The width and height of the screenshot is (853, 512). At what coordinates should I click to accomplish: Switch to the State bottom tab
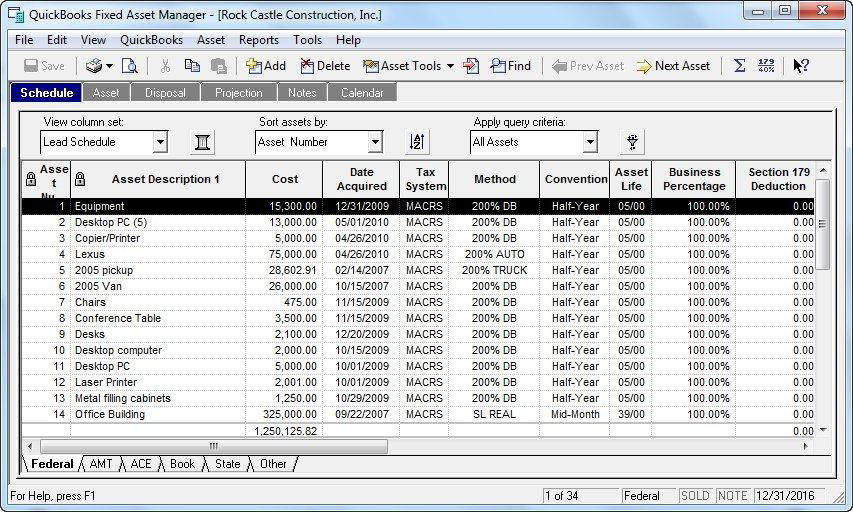point(227,464)
